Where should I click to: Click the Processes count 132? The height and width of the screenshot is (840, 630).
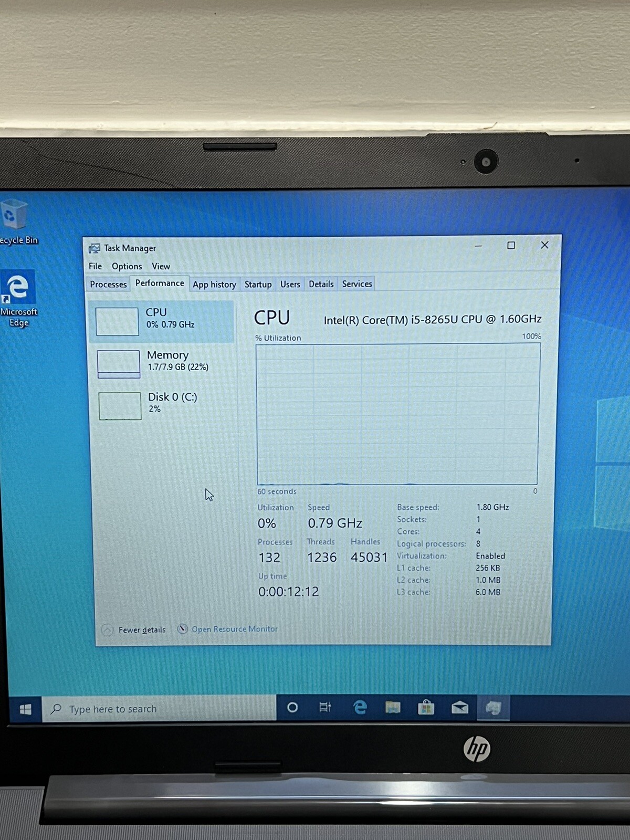pyautogui.click(x=269, y=558)
